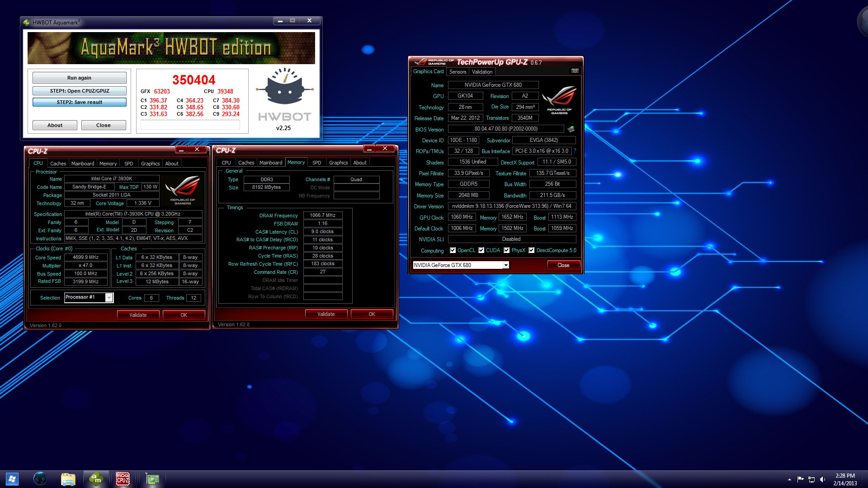Click the CAS# Latency value 9.0 clocks
Screen dimensions: 868x488
[x=323, y=231]
